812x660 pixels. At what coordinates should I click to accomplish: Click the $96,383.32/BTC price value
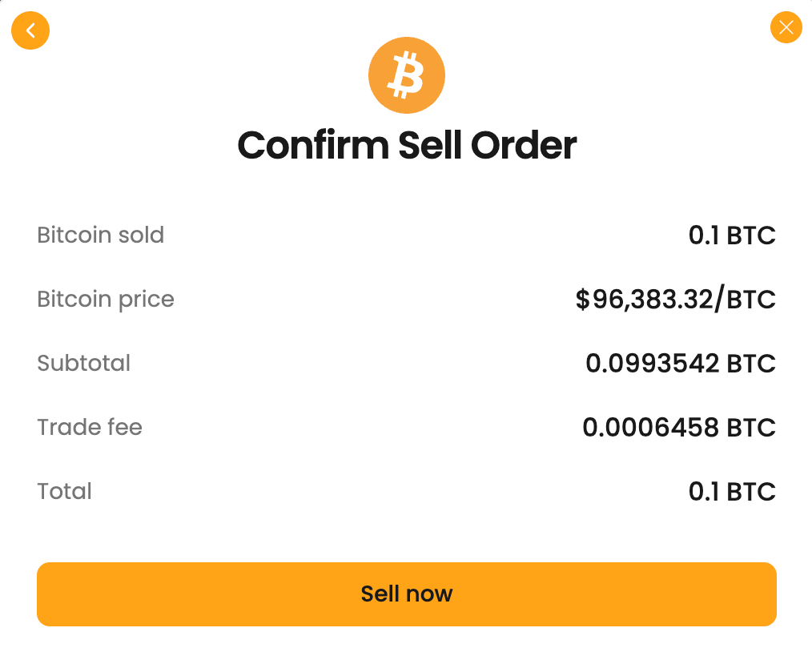coord(675,300)
